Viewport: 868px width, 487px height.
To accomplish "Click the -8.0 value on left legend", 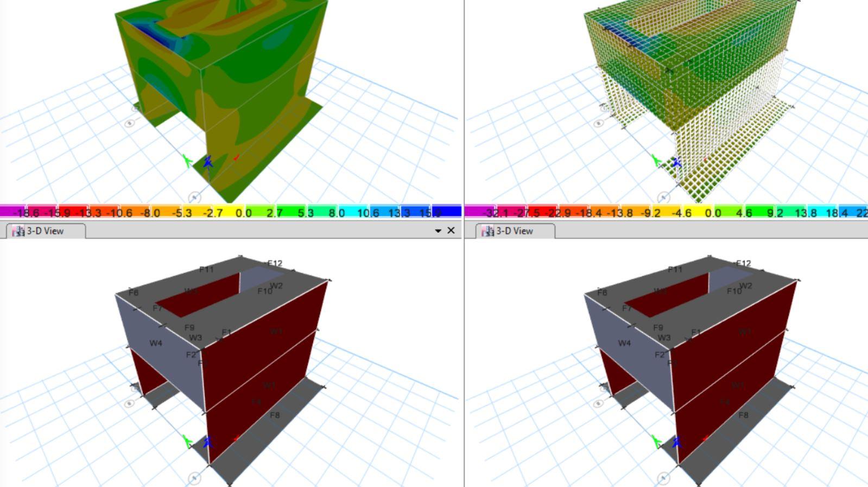I will point(149,213).
